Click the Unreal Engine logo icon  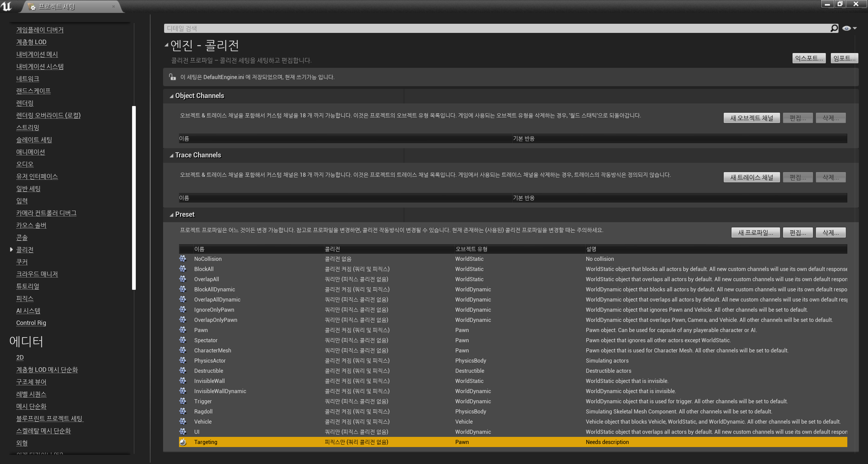pos(6,6)
